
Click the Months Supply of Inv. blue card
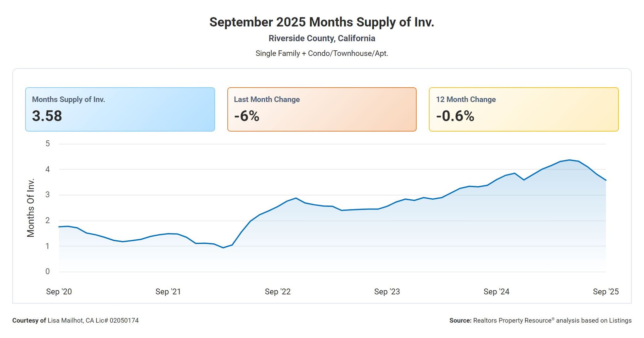pos(120,109)
